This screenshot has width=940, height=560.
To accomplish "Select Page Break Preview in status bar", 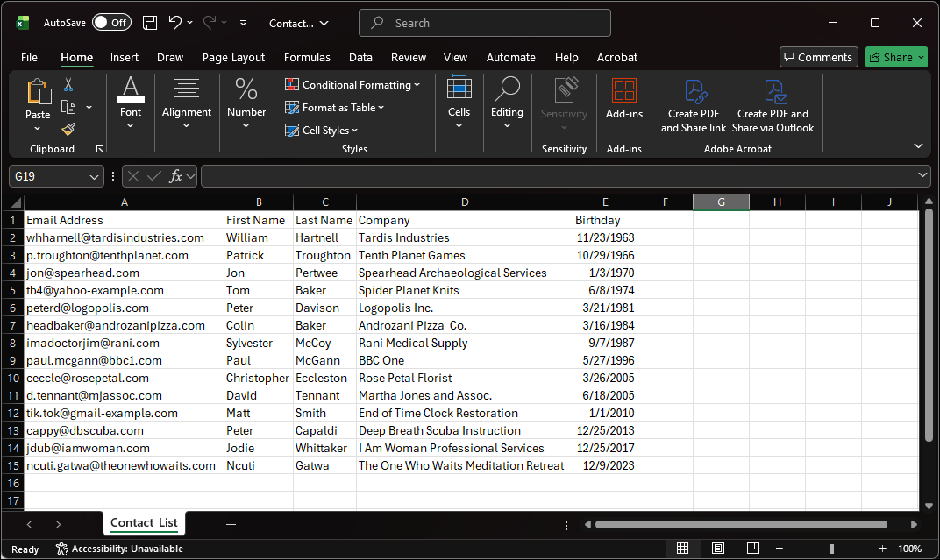I will tap(753, 548).
